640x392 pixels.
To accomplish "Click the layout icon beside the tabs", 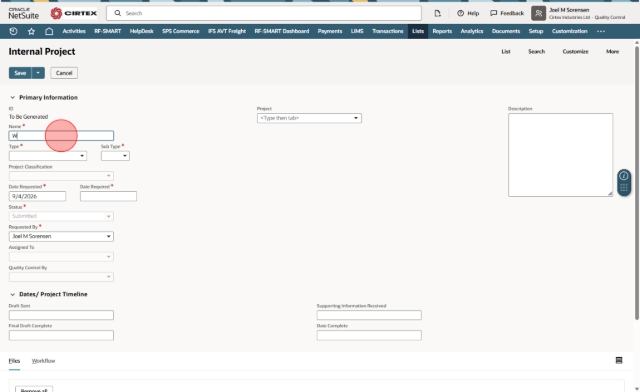I will [x=619, y=360].
